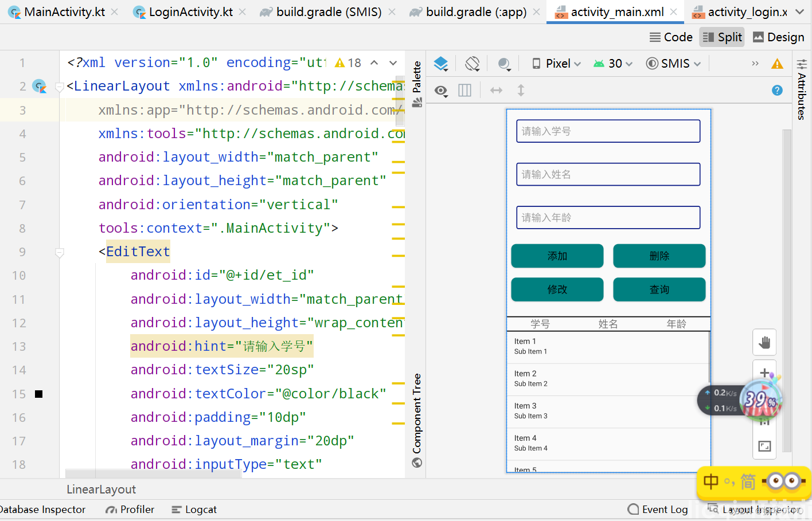Click the zoom to fit screen icon
Screen dimensions: 812x521
764,446
